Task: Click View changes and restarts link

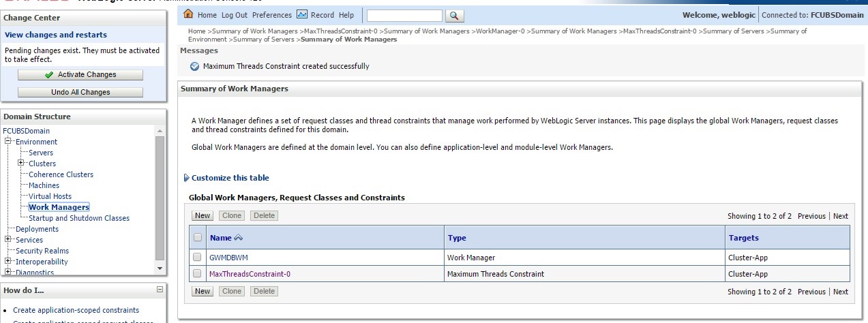Action: 56,35
